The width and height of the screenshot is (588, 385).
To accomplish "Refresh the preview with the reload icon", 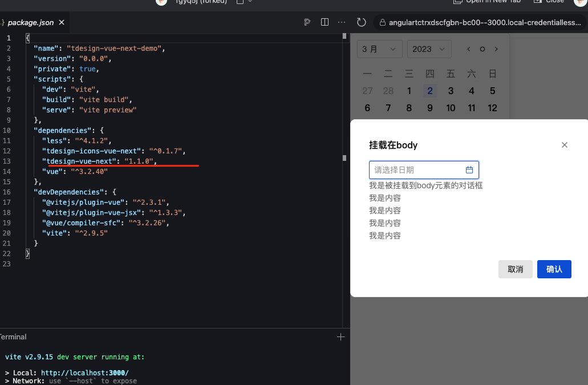I will (x=361, y=22).
